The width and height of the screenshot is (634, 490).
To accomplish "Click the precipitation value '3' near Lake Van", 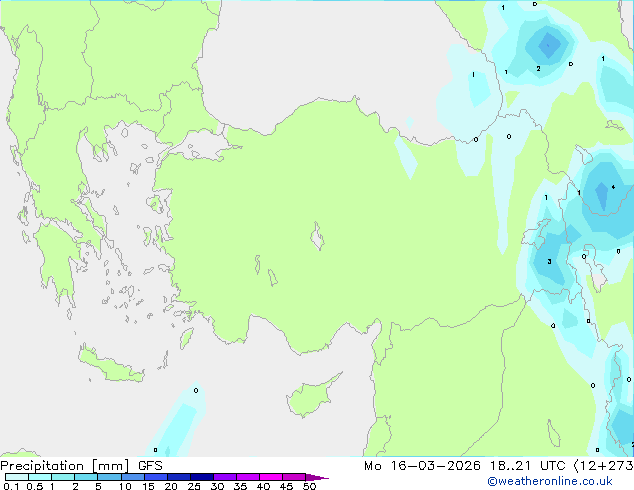I will click(x=549, y=262).
